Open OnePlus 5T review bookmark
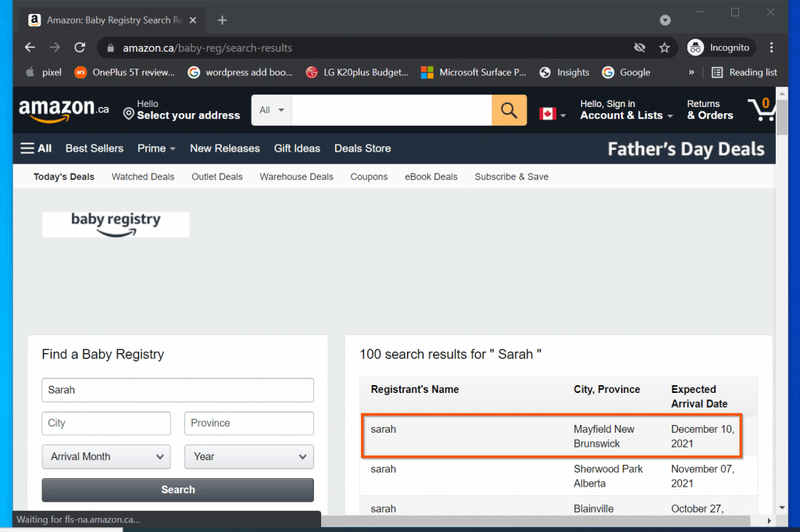This screenshot has width=800, height=532. 125,72
